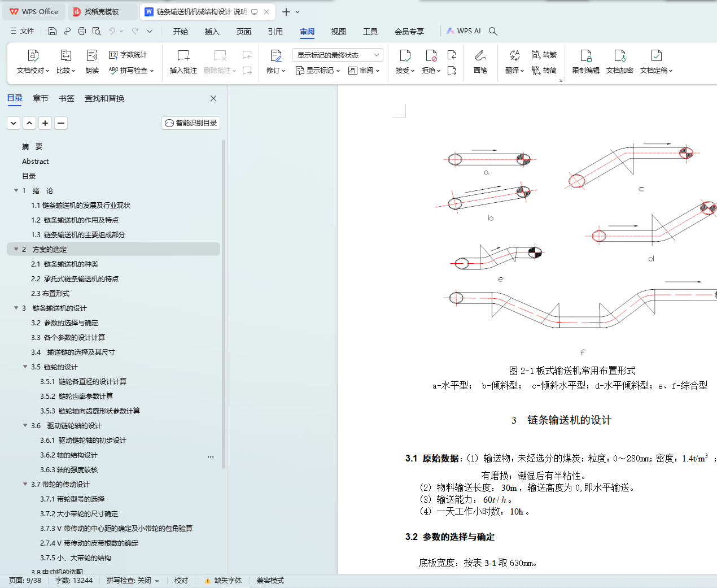Screen dimensions: 717x588
Task: Open the 视图 ribbon tab
Action: [339, 32]
